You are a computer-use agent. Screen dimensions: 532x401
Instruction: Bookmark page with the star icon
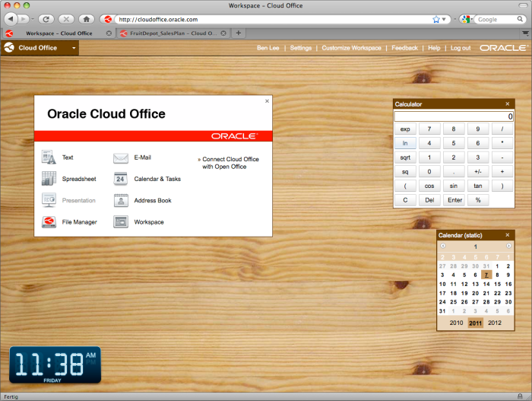click(x=436, y=19)
